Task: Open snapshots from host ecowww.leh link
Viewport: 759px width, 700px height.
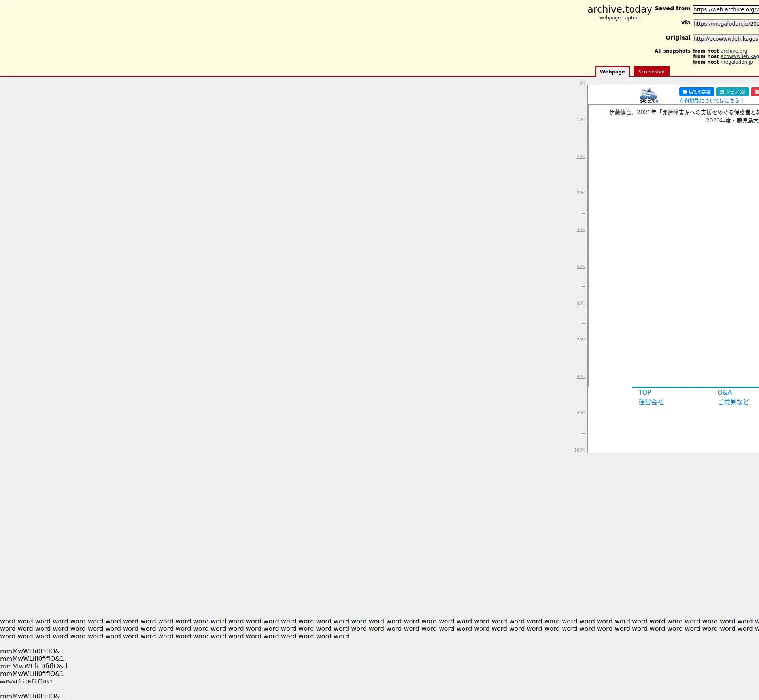Action: tap(739, 56)
